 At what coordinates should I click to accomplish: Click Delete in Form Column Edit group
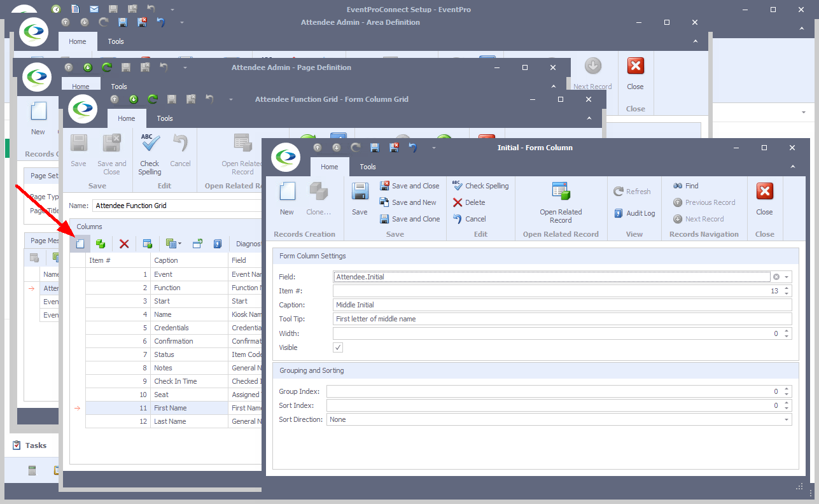click(x=469, y=202)
